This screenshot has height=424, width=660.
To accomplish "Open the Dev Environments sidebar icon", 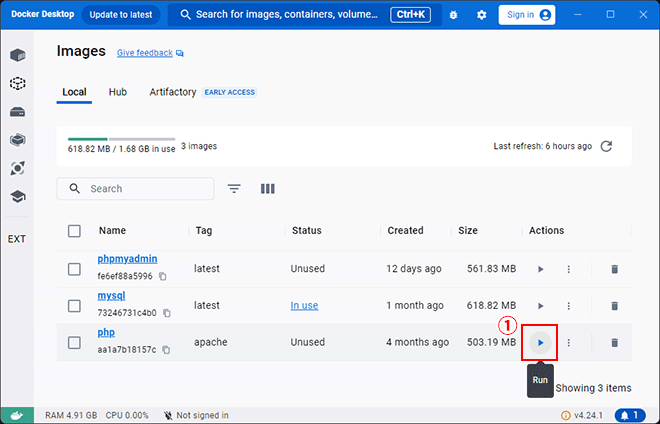I will (18, 140).
